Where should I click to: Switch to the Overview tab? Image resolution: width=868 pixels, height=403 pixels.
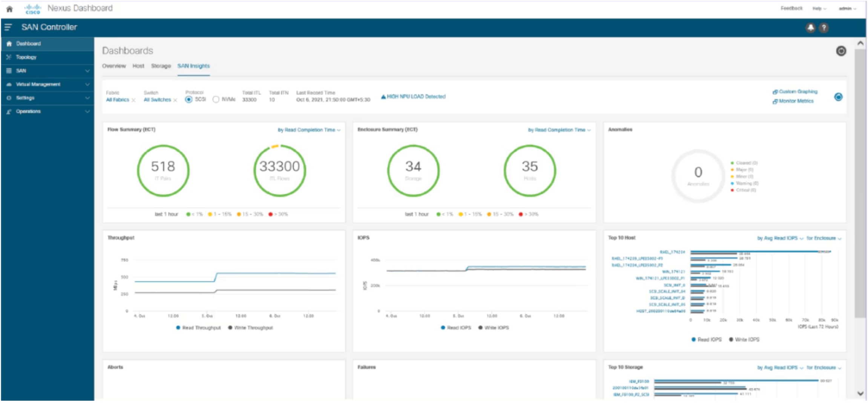click(114, 66)
